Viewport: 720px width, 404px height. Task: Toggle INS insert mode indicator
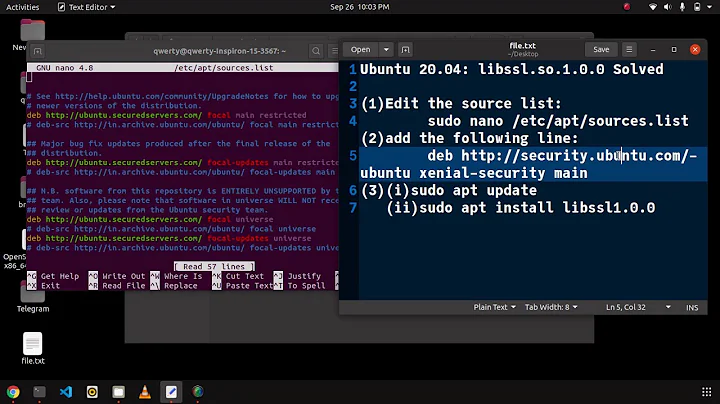[x=692, y=308]
